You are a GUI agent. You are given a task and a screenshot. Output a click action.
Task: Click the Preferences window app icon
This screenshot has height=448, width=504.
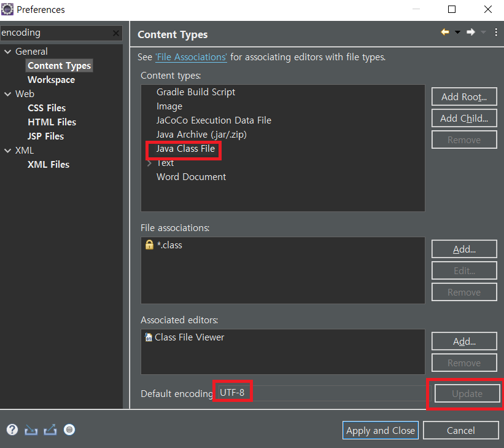(x=7, y=9)
